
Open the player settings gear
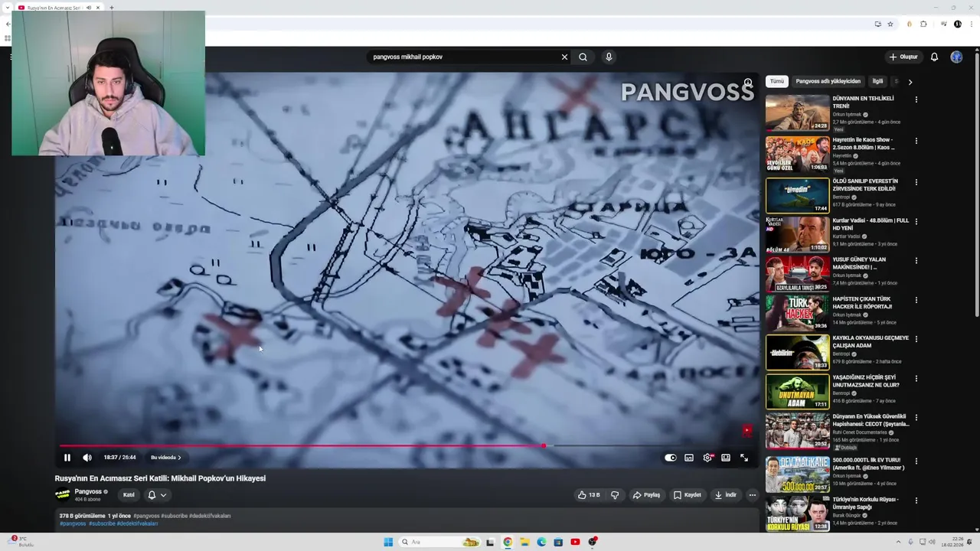pos(707,458)
